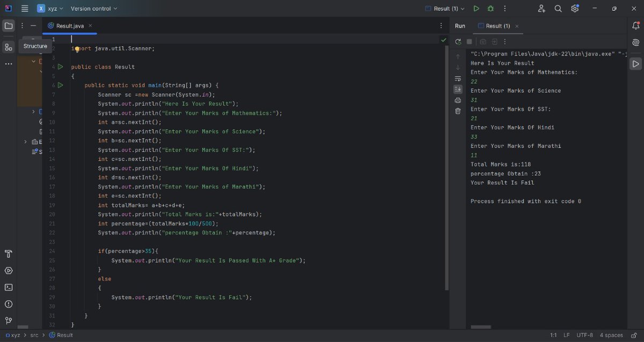The width and height of the screenshot is (644, 342).
Task: Open Code With Me add-user icon
Action: click(x=541, y=9)
